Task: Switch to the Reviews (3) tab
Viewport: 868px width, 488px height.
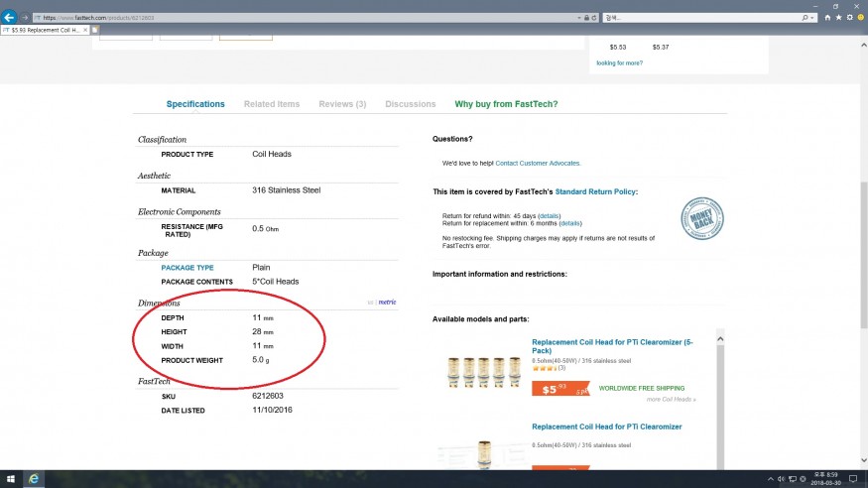Action: pyautogui.click(x=342, y=104)
